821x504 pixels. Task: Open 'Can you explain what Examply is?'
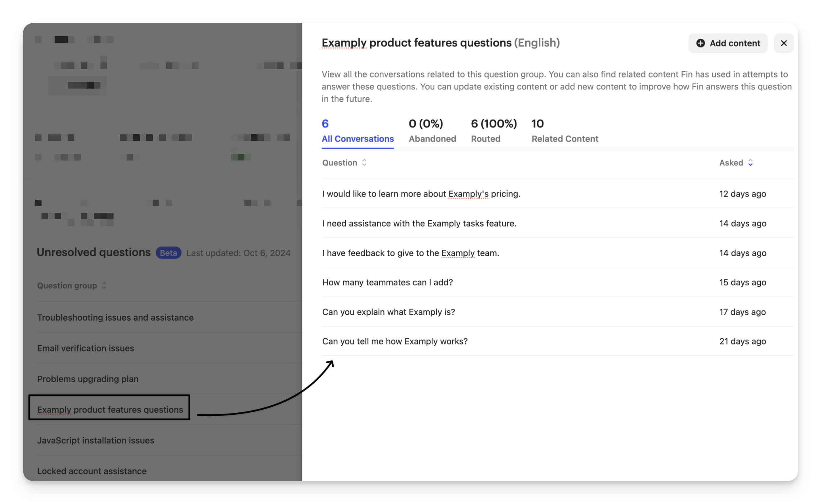388,312
